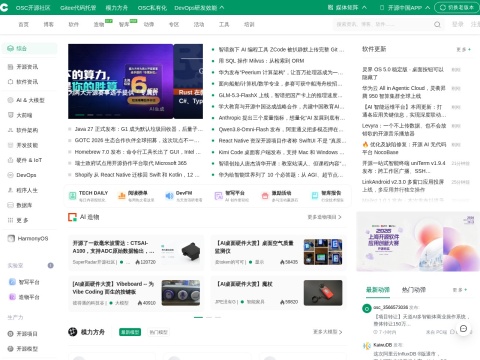Open the NocoBase software update item
This screenshot has width=480, height=360.
[404, 148]
